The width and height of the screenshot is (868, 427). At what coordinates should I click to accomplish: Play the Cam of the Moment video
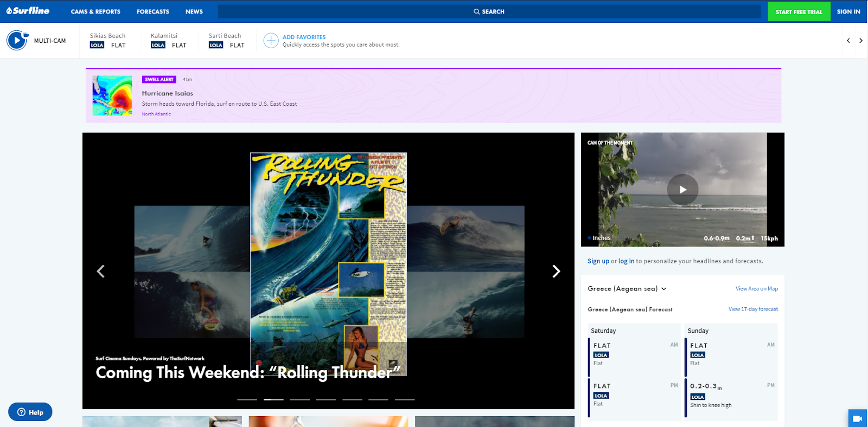tap(682, 190)
